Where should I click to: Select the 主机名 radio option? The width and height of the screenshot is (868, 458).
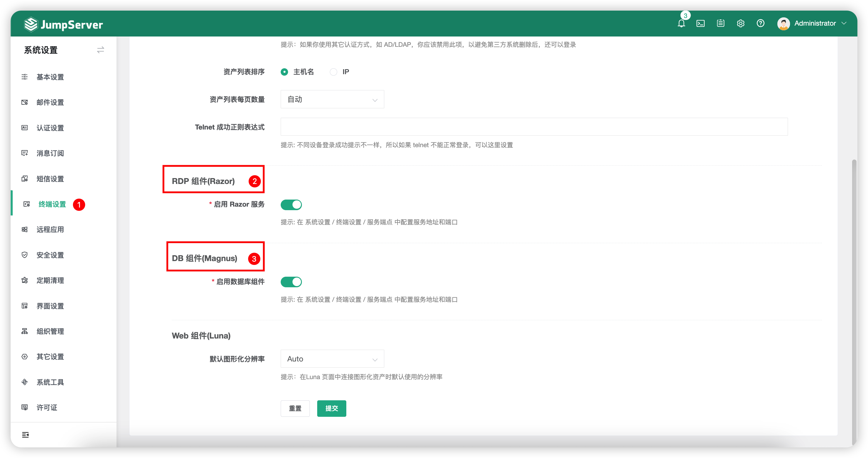coord(285,72)
